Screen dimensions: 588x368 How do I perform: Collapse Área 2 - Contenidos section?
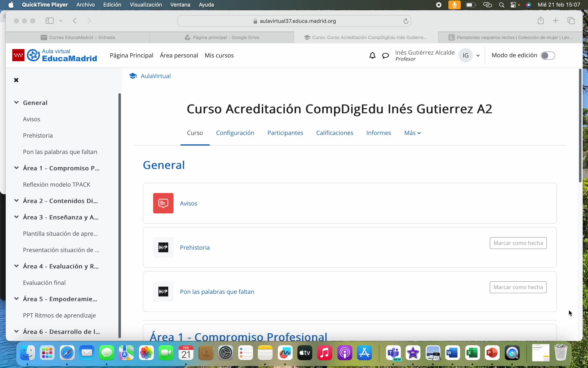coord(16,201)
